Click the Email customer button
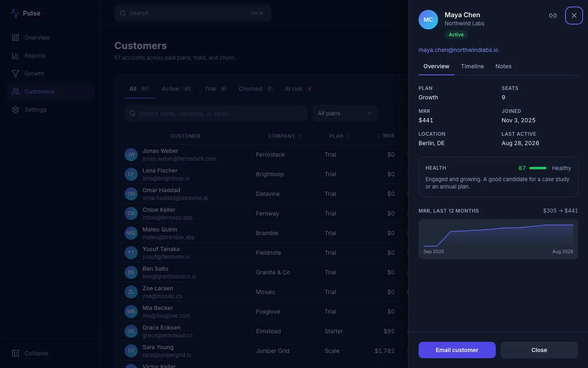The height and width of the screenshot is (368, 588). pos(457,350)
